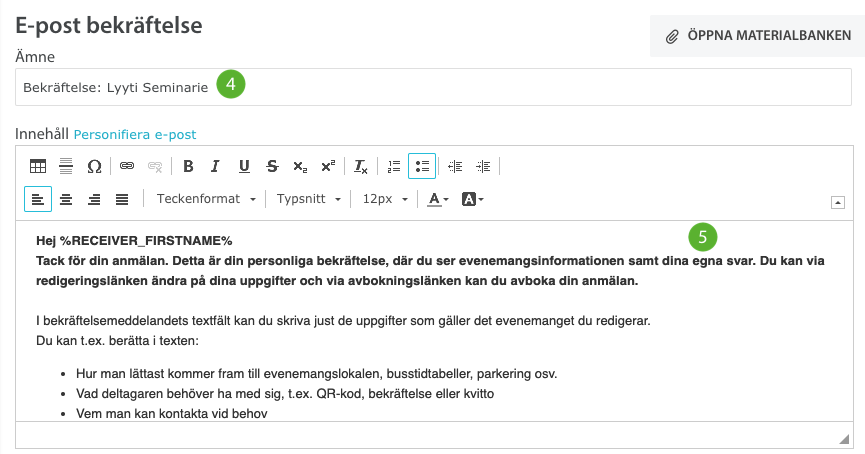Open the Teckenformat dropdown
This screenshot has height=454, width=865.
tap(206, 199)
